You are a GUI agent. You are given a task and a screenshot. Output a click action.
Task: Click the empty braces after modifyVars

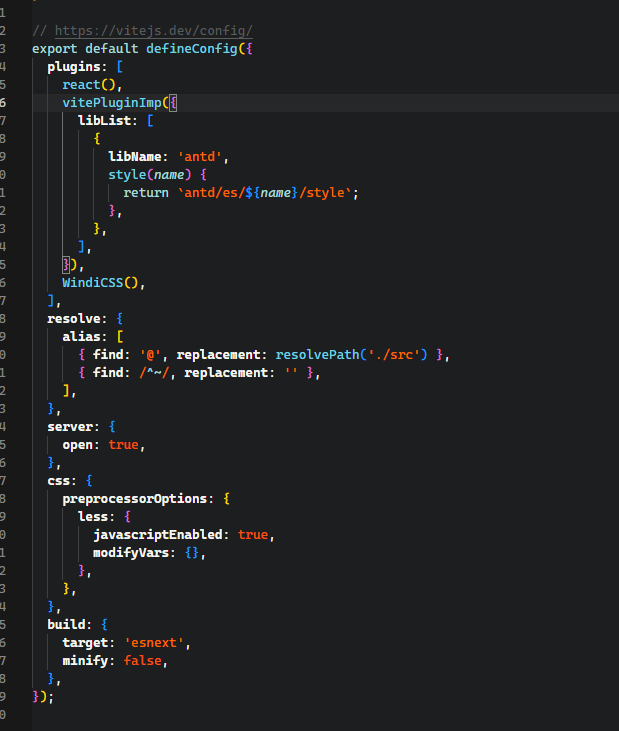tap(192, 553)
